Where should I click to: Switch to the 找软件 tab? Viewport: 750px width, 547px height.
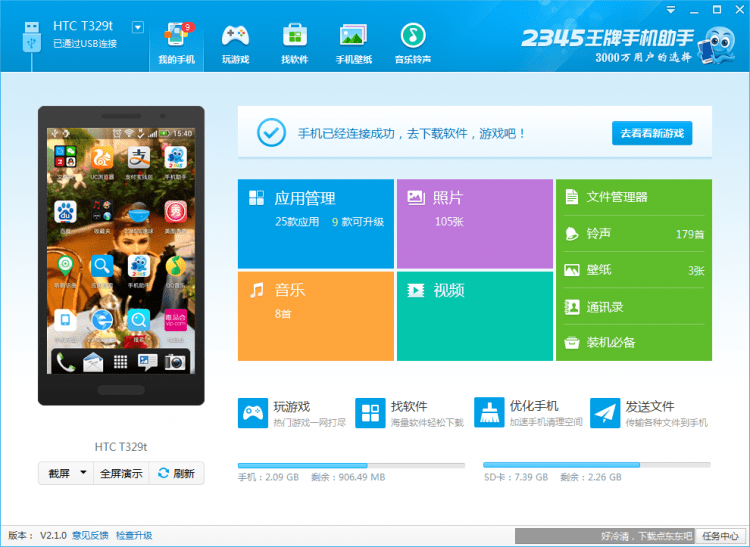[294, 42]
